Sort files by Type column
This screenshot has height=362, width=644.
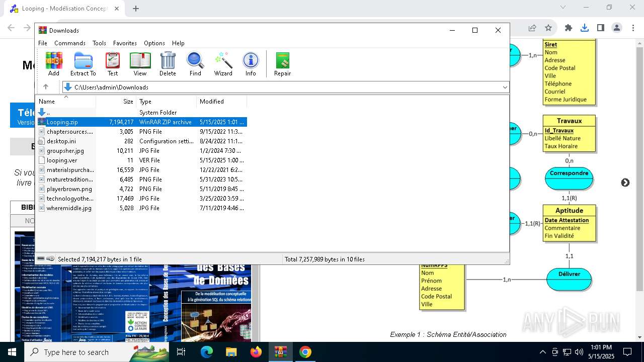pos(166,102)
